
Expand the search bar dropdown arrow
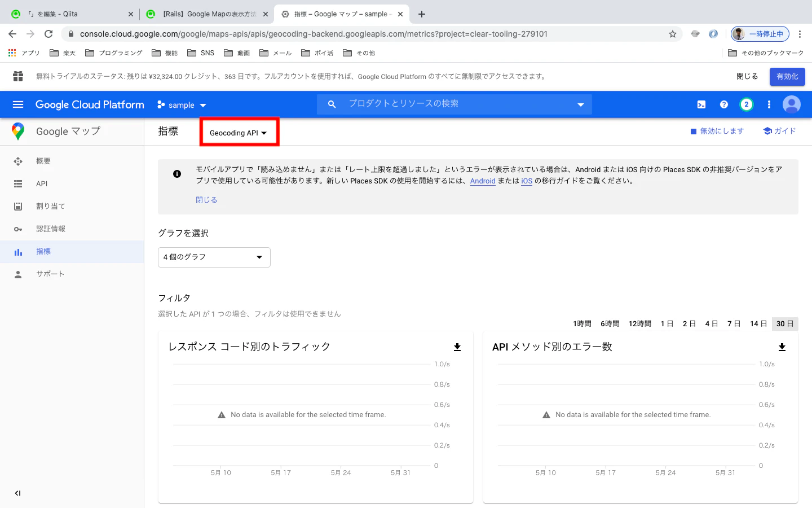coord(581,104)
